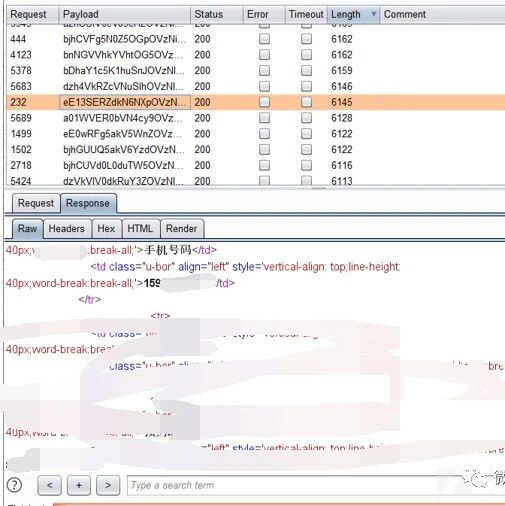Click payload bDhaY1c5K1huSnJOVzNl... cell
Screen dimensions: 505x506
tap(125, 70)
